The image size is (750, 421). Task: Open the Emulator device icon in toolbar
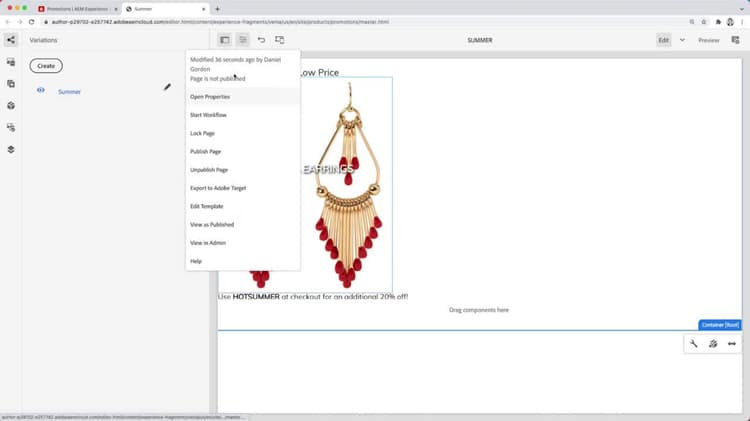(279, 40)
